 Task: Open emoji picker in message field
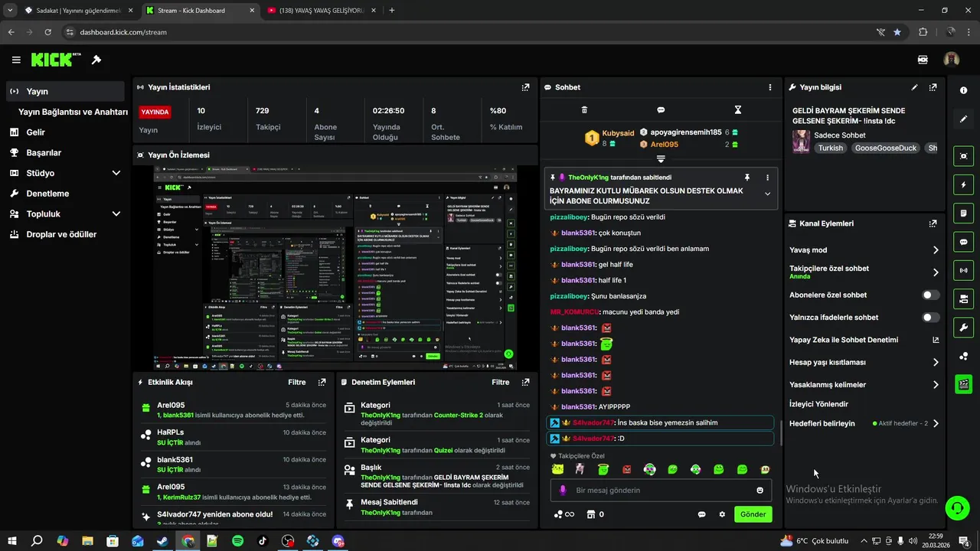pos(759,491)
